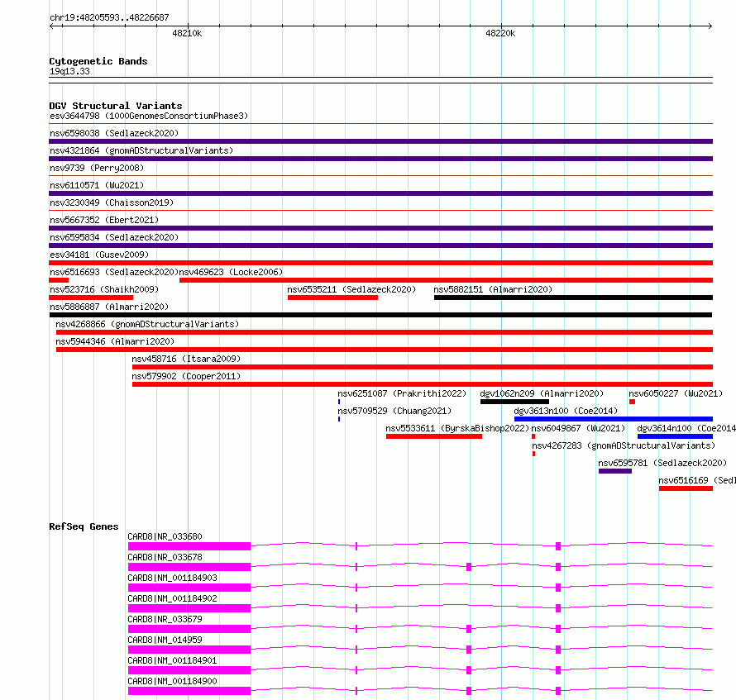Image resolution: width=736 pixels, height=700 pixels.
Task: Click the DGV Structural Variants track title
Action: pos(116,106)
